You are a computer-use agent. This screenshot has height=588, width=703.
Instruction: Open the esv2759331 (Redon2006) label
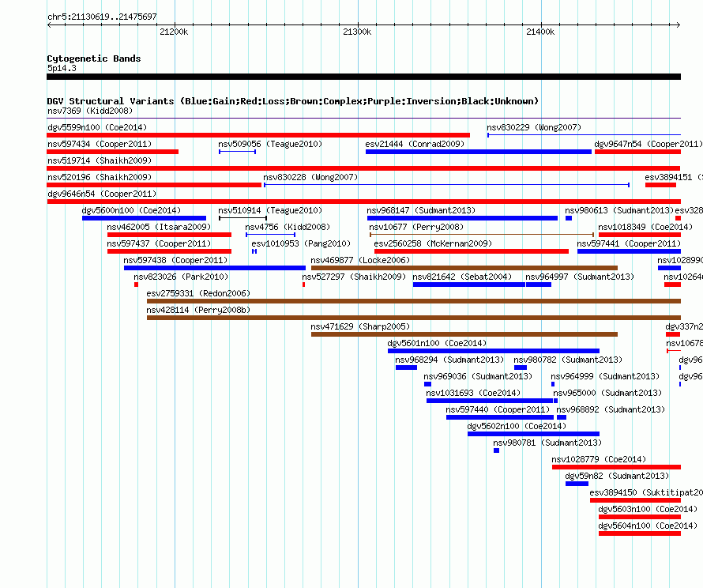[198, 293]
